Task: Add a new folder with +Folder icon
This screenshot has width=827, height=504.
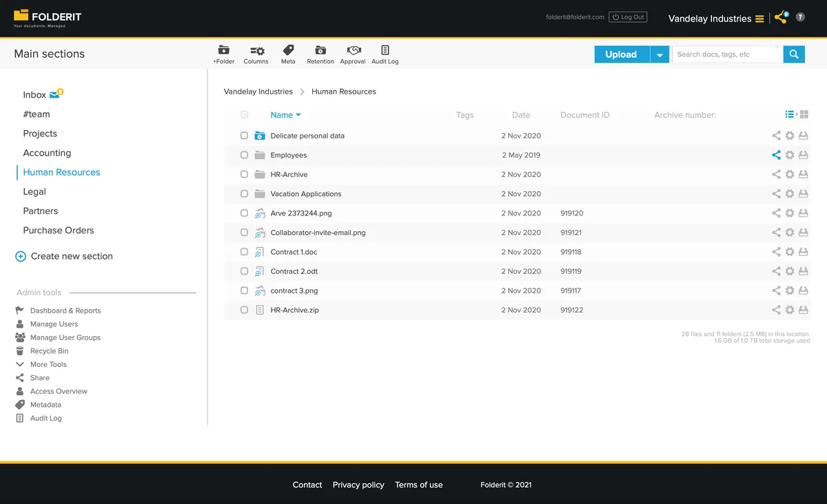Action: click(223, 54)
